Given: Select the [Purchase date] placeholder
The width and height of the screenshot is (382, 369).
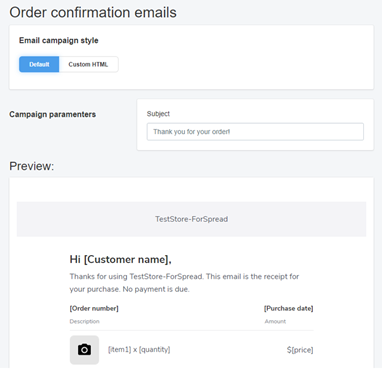Looking at the screenshot, I should click(289, 308).
